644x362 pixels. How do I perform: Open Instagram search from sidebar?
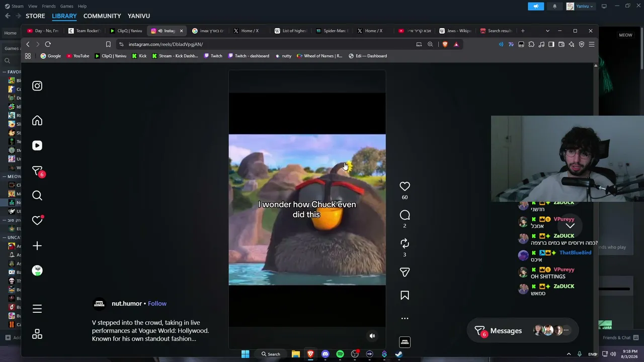[37, 196]
